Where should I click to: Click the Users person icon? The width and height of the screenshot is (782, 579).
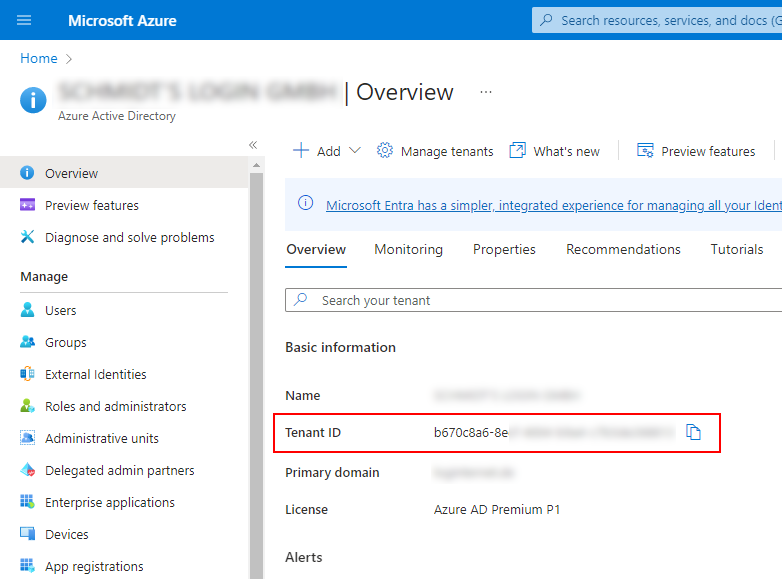pos(27,310)
